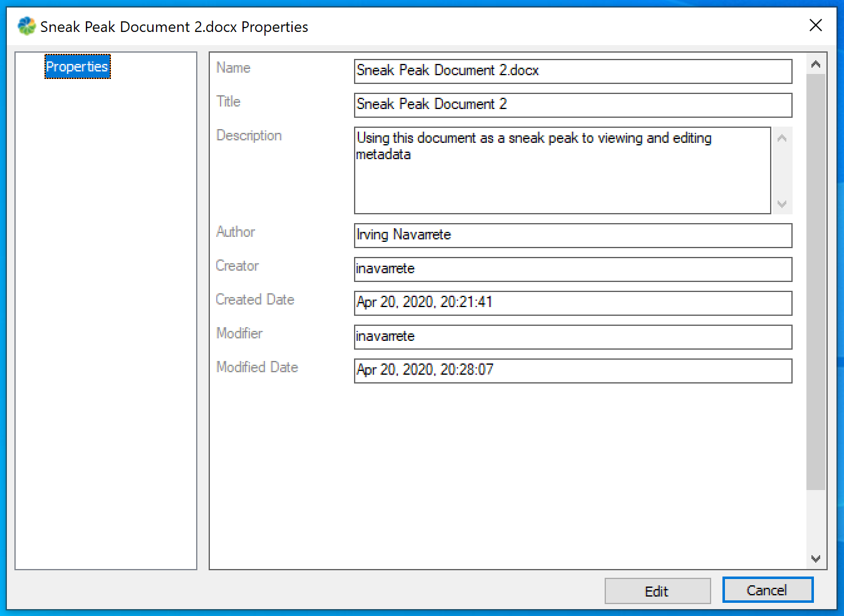Image resolution: width=844 pixels, height=616 pixels.
Task: Click the properties panel vertical scrollbar thumb
Action: pos(815,282)
